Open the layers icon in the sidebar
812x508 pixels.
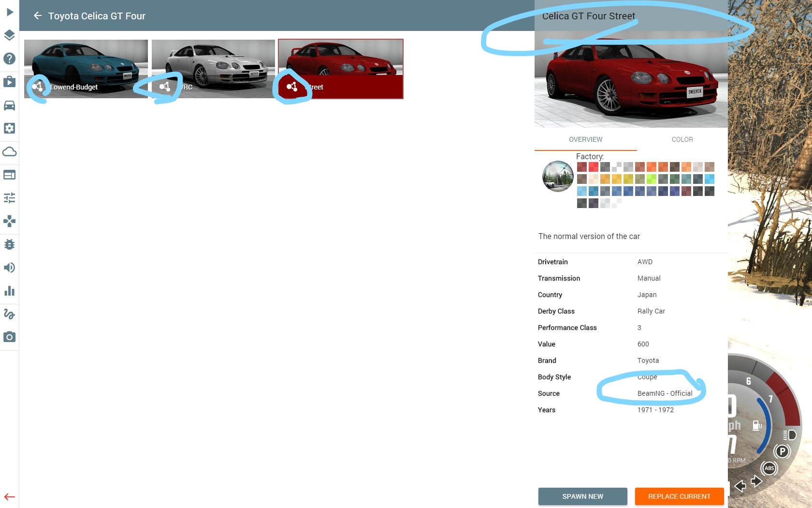(9, 35)
